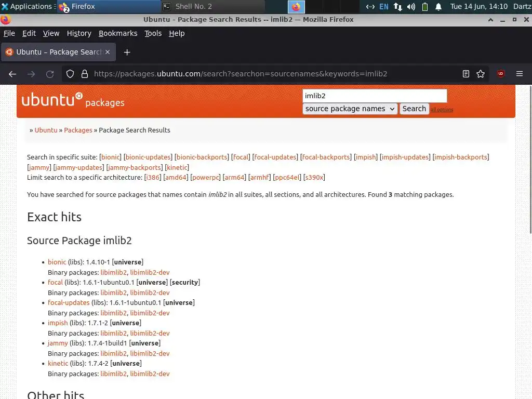Open the Help menu

[x=177, y=33]
